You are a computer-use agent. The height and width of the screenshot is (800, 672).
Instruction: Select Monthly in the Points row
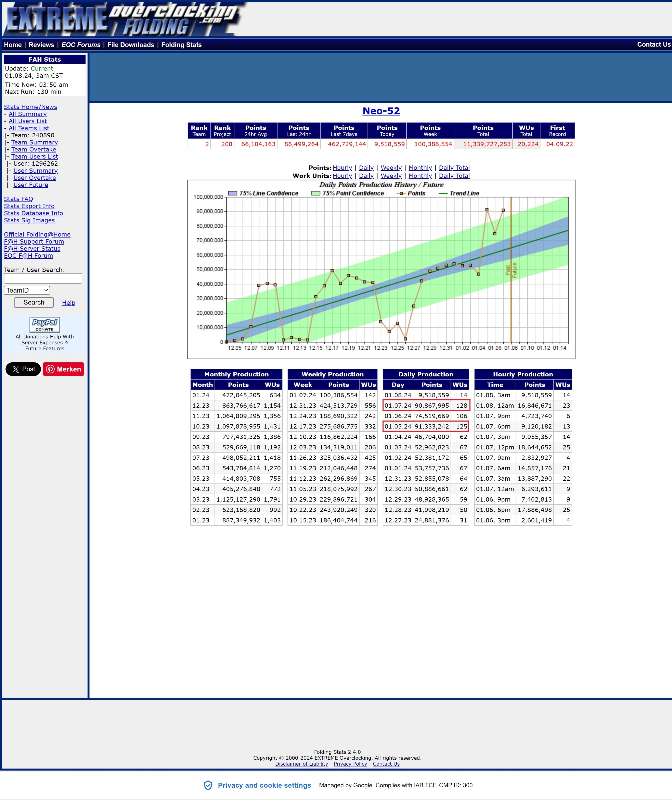420,168
